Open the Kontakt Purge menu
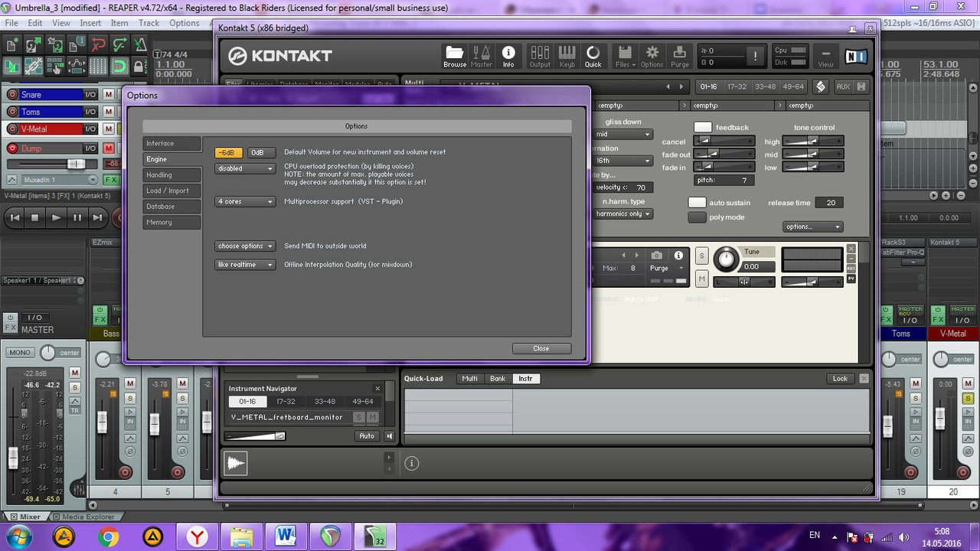The image size is (980, 551). (680, 56)
